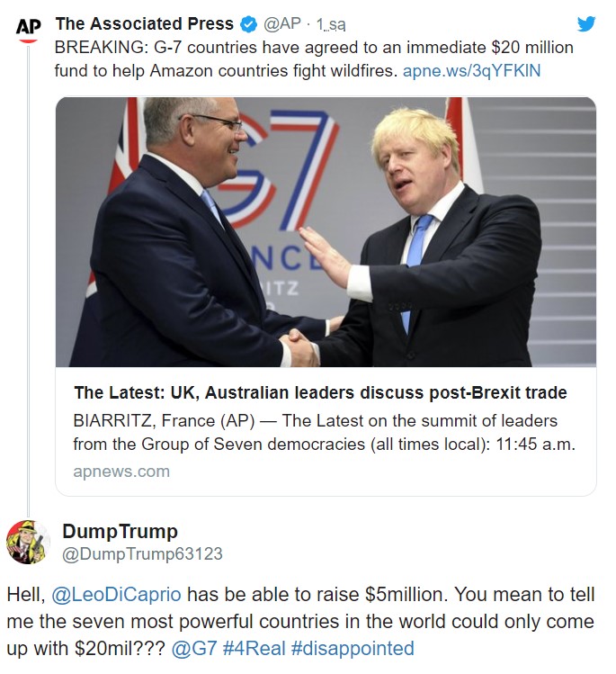
Task: Click the @G7 mention
Action: [193, 648]
